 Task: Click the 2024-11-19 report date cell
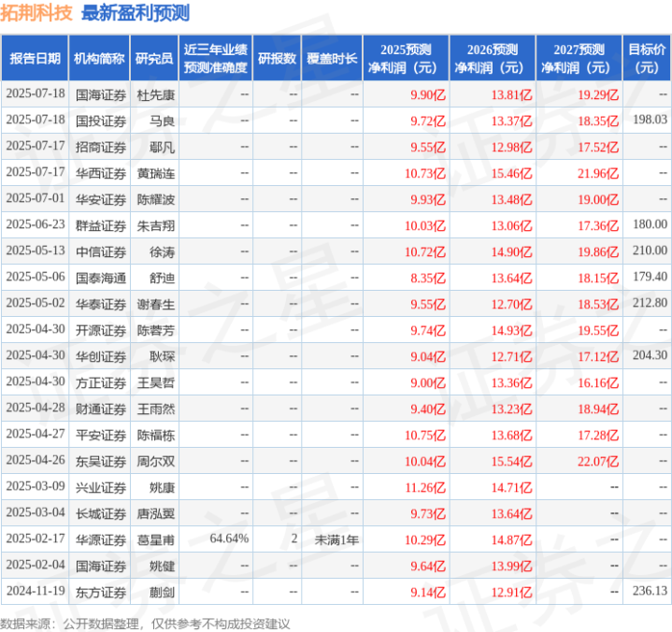coord(36,591)
